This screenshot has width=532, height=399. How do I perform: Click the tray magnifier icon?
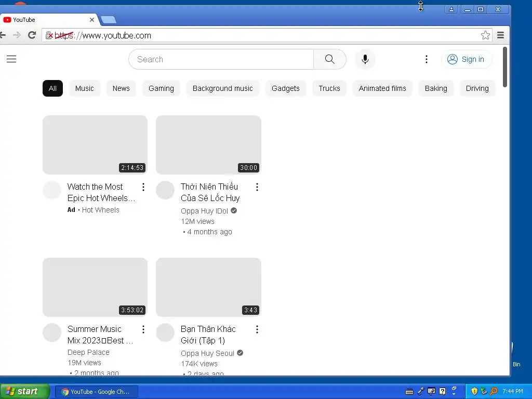pos(494,391)
